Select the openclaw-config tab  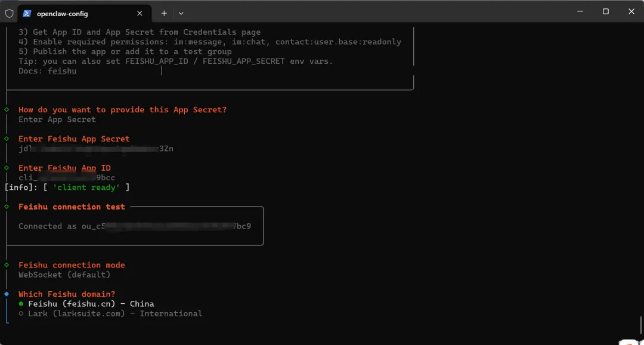pyautogui.click(x=78, y=13)
